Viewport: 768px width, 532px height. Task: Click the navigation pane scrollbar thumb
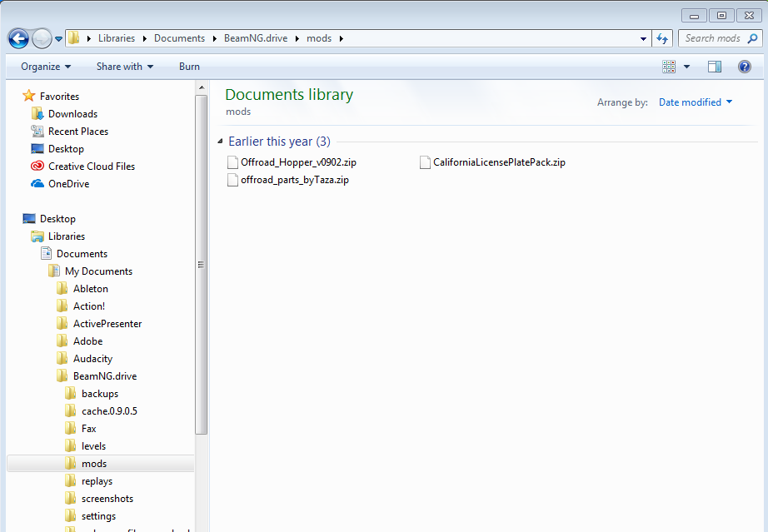tap(202, 264)
